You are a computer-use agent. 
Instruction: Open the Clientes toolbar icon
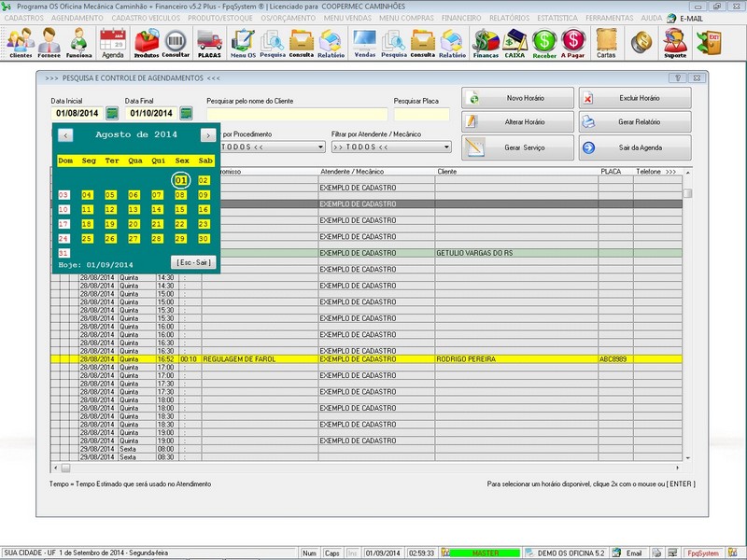tap(20, 43)
